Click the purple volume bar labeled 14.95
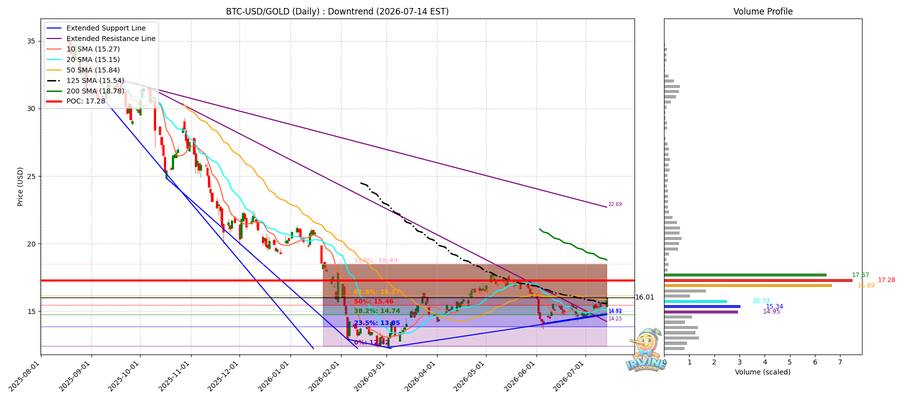This screenshot has width=900, height=400. pos(701,312)
